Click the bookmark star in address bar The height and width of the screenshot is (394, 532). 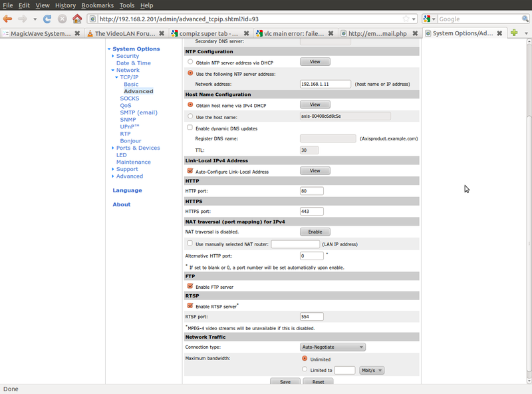coord(405,19)
